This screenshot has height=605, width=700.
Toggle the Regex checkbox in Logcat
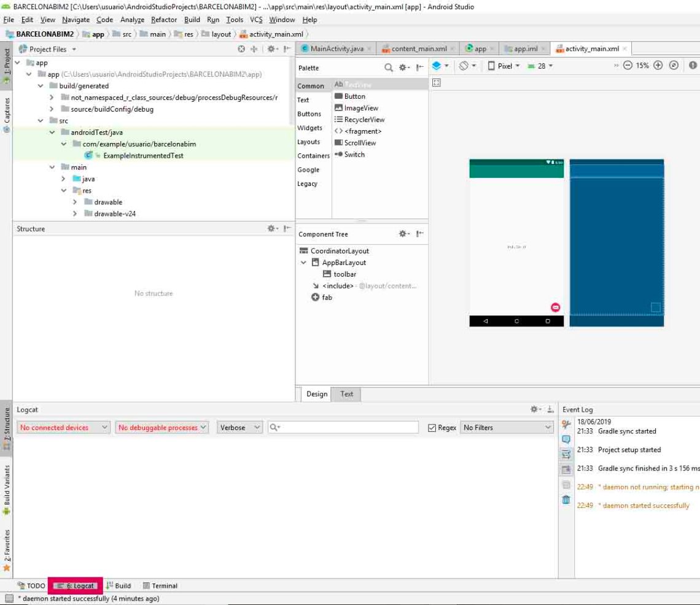[432, 428]
